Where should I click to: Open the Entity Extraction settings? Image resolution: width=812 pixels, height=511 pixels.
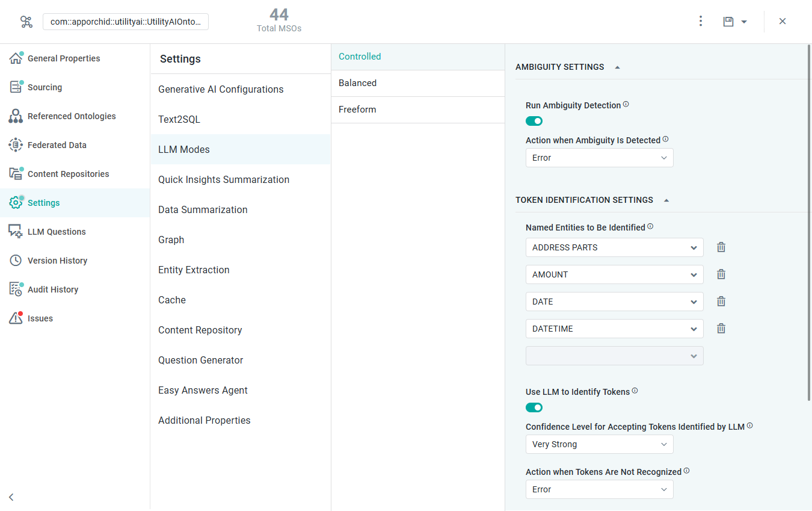pos(241,270)
